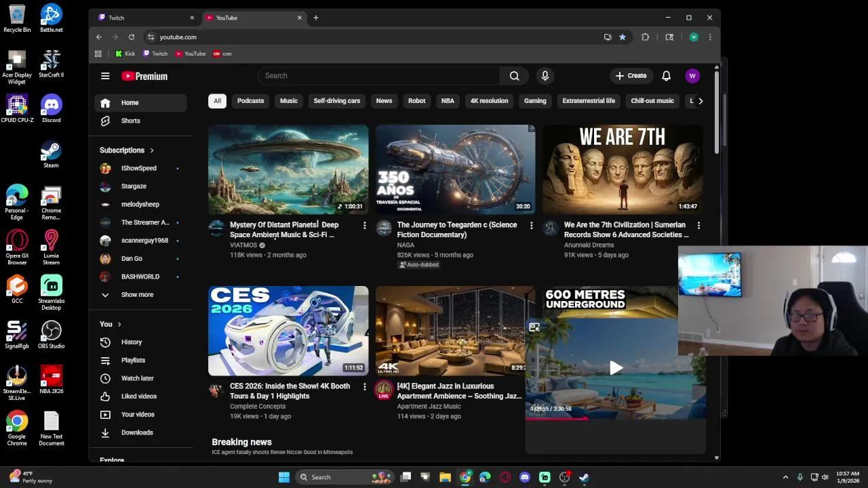Open History in the sidebar

pos(140,342)
